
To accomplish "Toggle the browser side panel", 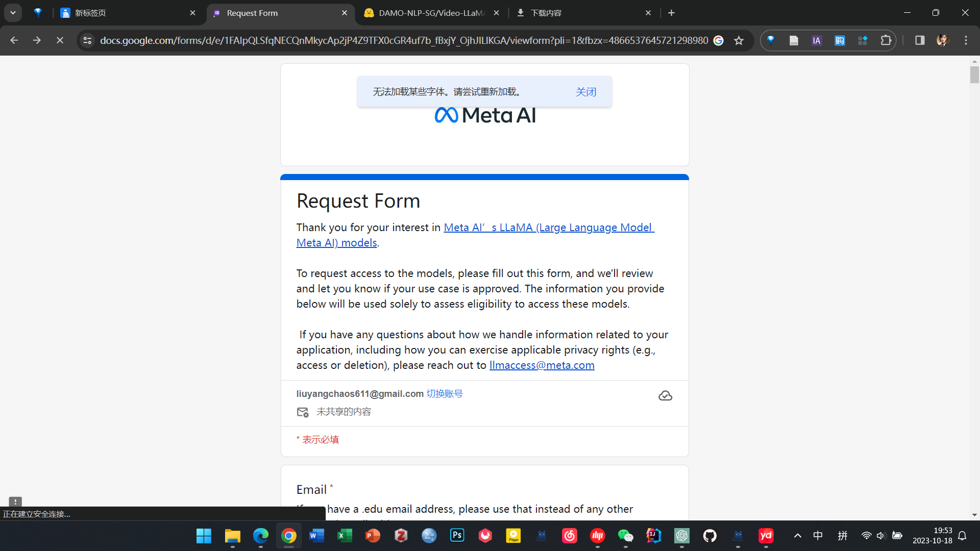I will point(920,40).
